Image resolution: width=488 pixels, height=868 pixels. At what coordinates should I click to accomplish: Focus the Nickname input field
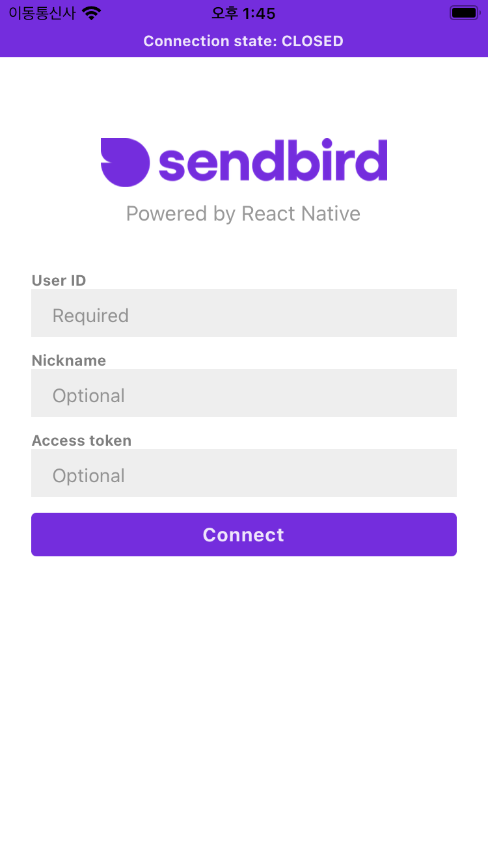click(x=244, y=393)
